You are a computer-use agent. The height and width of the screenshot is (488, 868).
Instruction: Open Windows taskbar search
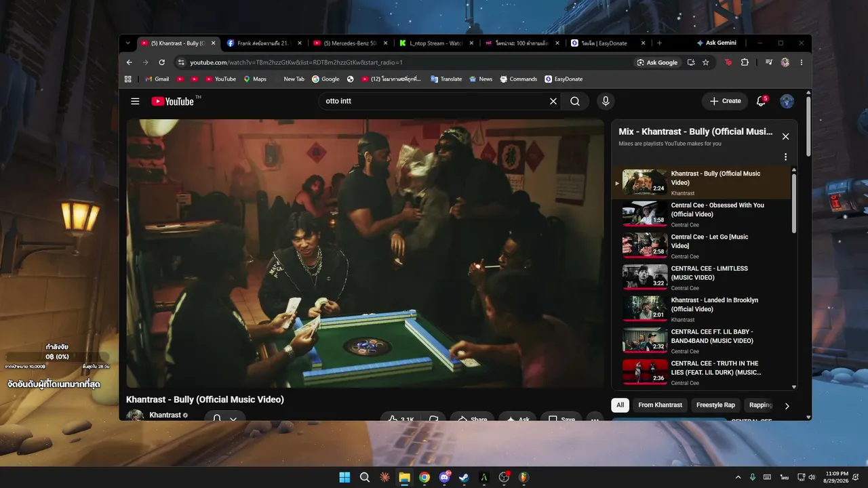365,477
